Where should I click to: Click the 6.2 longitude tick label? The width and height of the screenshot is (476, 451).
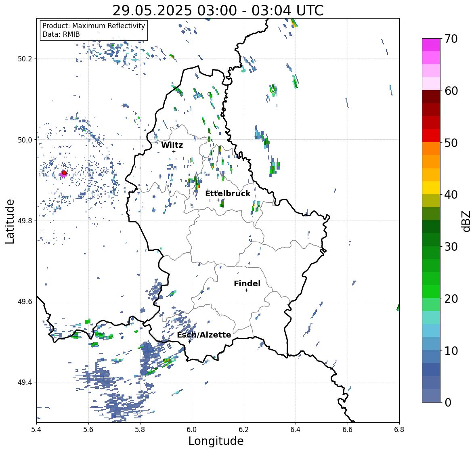coord(244,430)
